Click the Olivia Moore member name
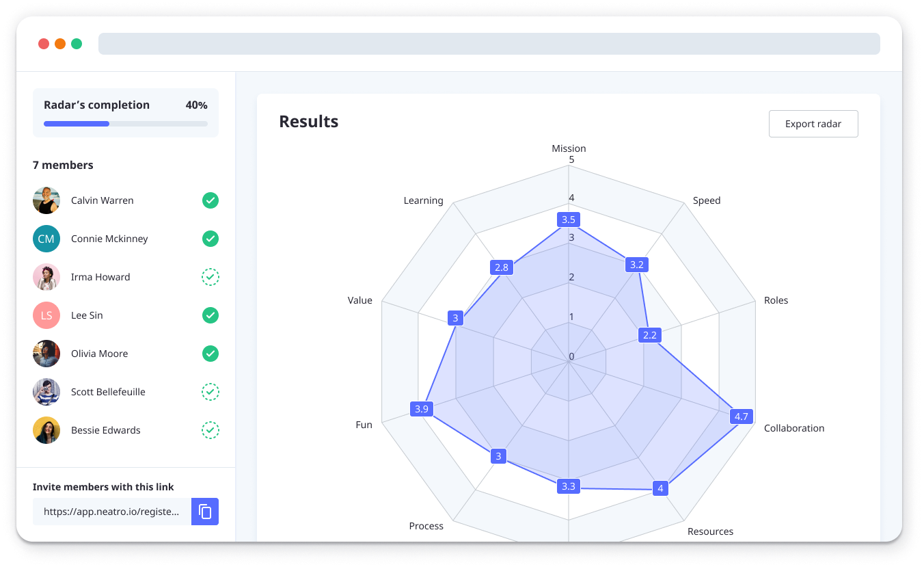The image size is (924, 569). click(x=100, y=354)
